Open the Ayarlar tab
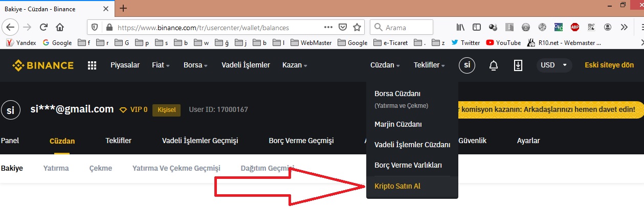The width and height of the screenshot is (644, 207). (x=528, y=141)
